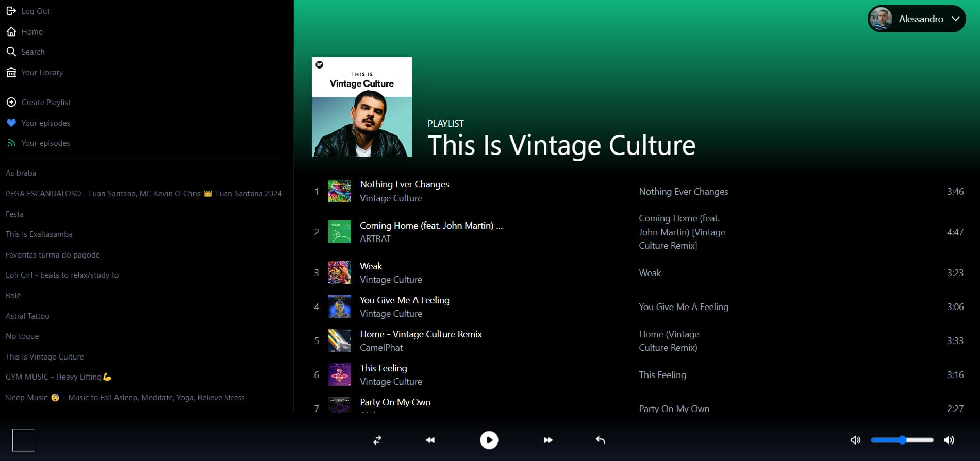980x461 pixels.
Task: Go to Home in sidebar
Action: [32, 32]
